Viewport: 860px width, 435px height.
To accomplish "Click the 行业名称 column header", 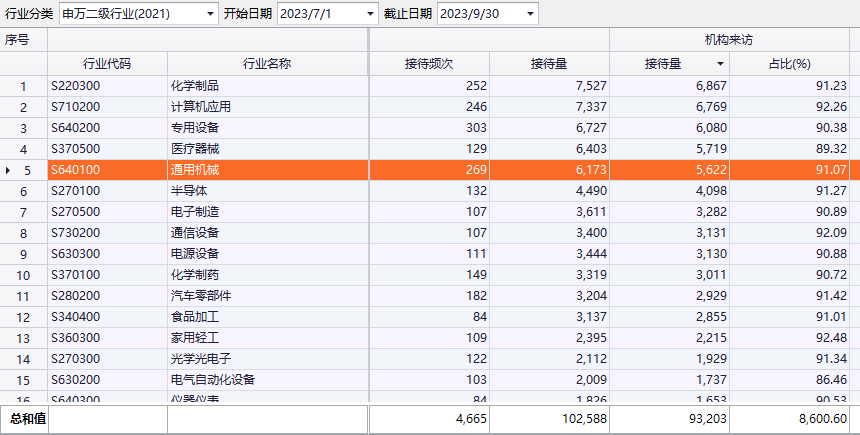I will click(267, 64).
